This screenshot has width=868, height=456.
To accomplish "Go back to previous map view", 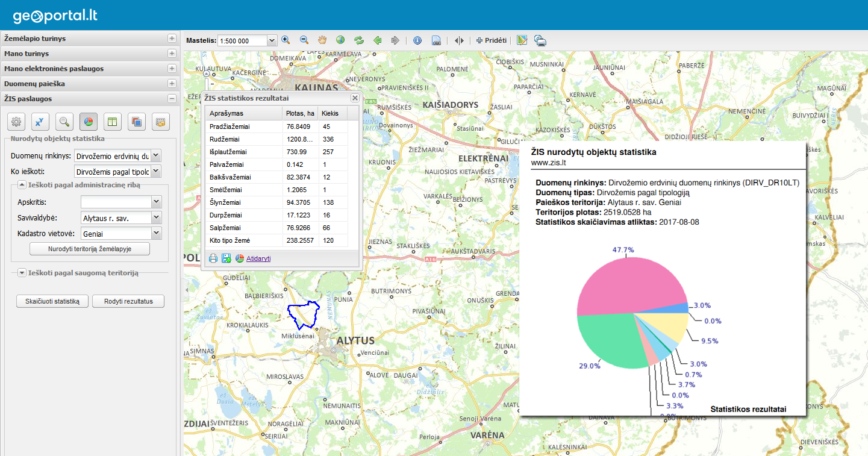I will click(378, 40).
